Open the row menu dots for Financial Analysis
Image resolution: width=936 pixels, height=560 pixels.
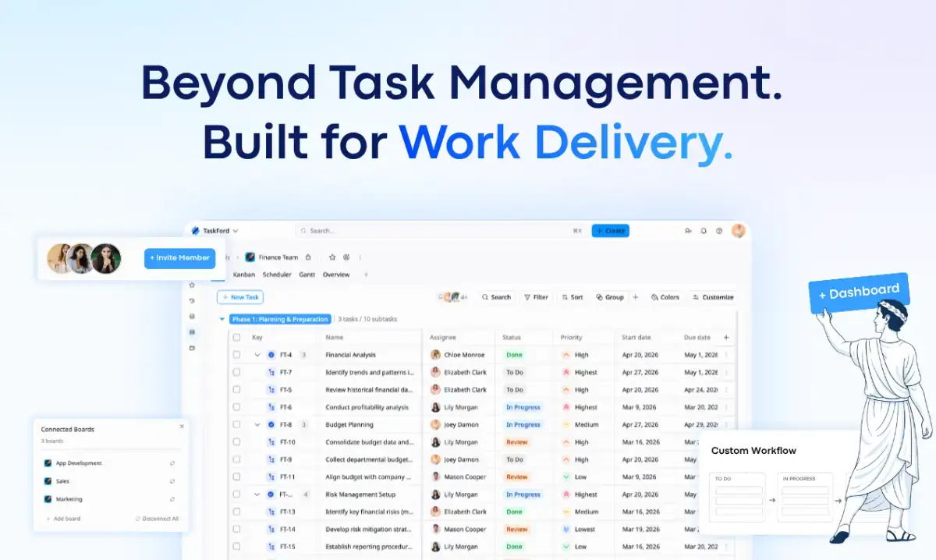[x=726, y=355]
